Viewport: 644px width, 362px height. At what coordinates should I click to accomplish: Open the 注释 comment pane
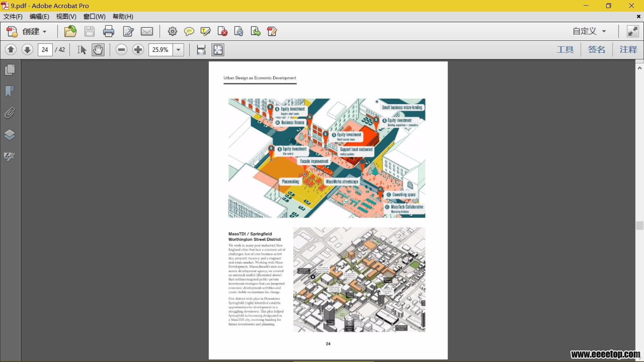pos(628,50)
